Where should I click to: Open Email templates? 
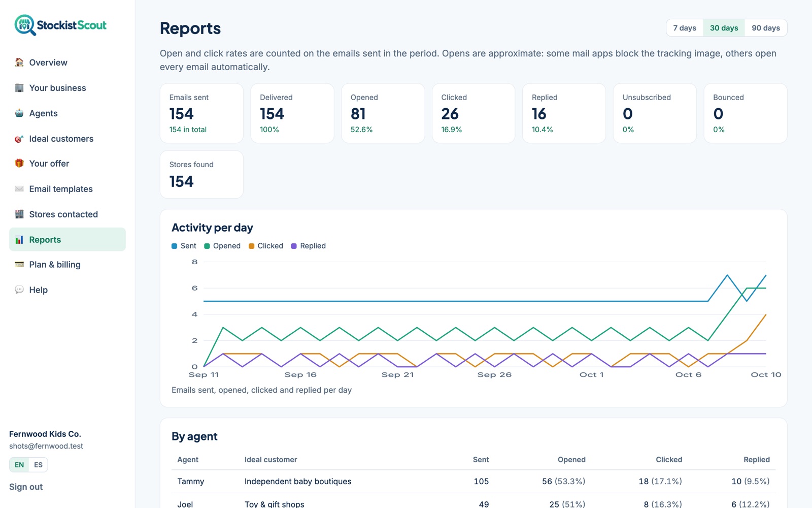click(x=67, y=189)
